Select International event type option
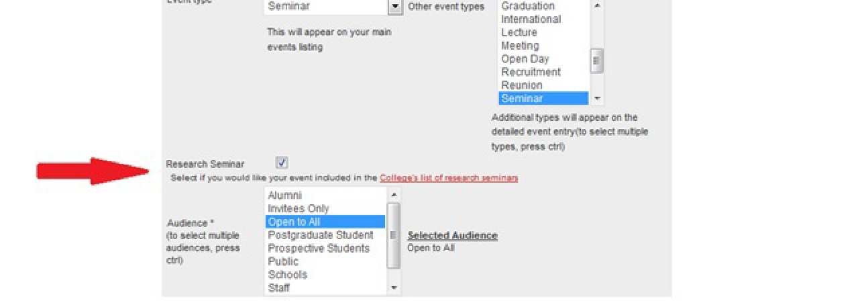Viewport: 868px width, 305px height. (x=531, y=19)
